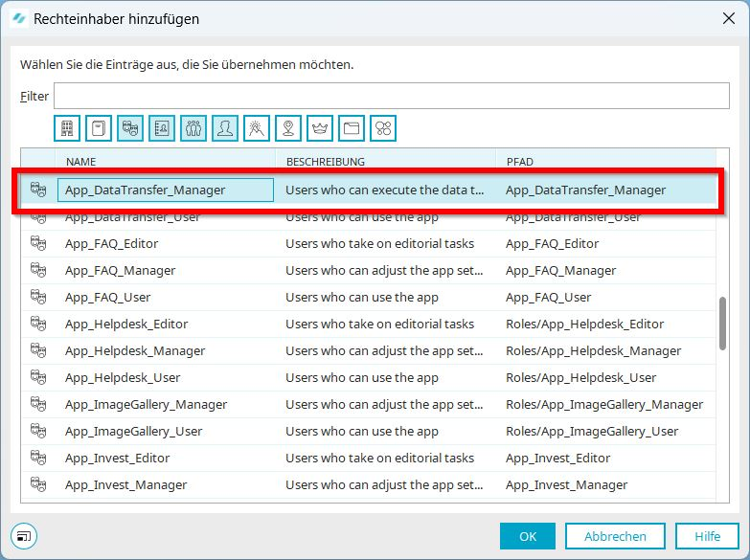Click path cell 'Roles/App_Helpdesk_User'
Image resolution: width=750 pixels, height=560 pixels.
(x=580, y=377)
